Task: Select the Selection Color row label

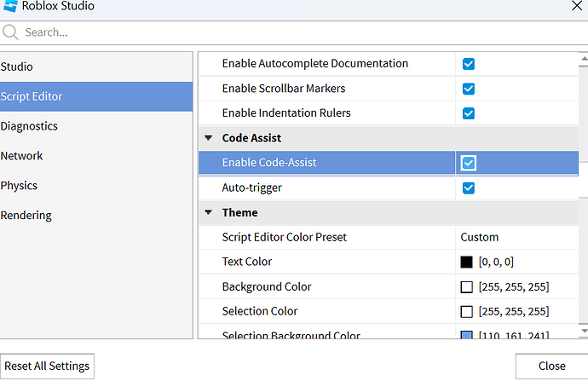Action: [x=260, y=311]
